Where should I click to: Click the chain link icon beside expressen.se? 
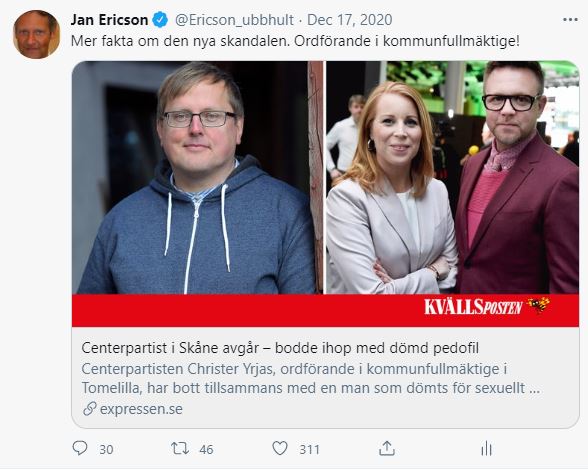point(90,408)
